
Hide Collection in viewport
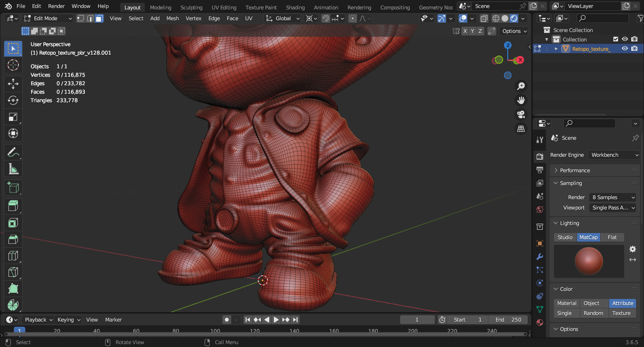(x=625, y=39)
